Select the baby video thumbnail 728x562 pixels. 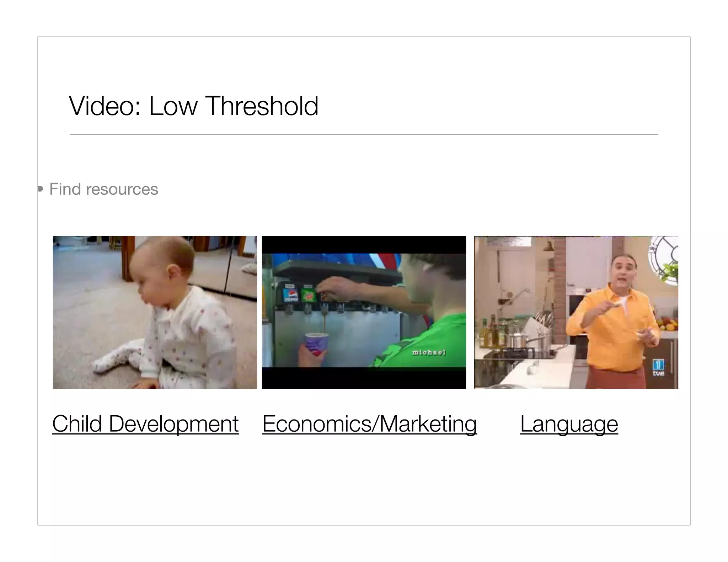[x=155, y=312]
